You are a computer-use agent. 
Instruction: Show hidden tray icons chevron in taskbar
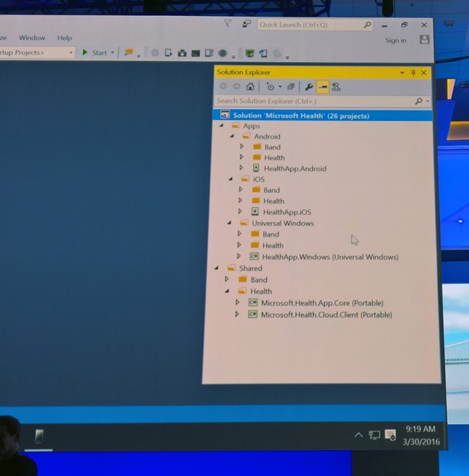[x=359, y=436]
